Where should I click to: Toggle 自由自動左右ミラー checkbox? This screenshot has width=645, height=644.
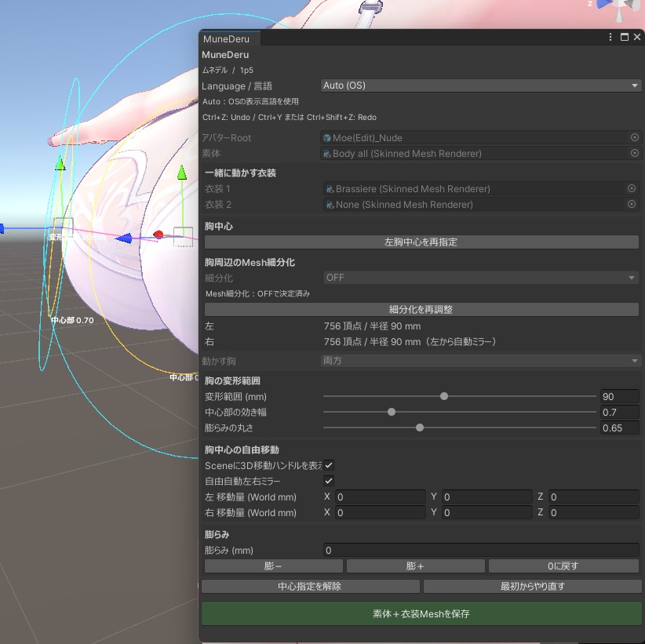click(329, 481)
